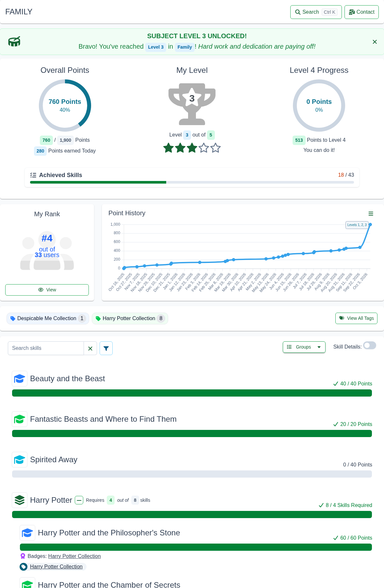Viewport: 384px width, 588px height.
Task: Click the Beauty and the Beast progress bar
Action: tap(192, 393)
